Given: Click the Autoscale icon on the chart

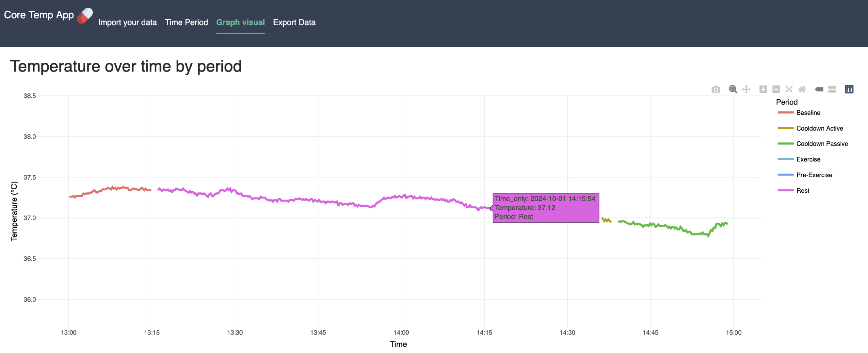Looking at the screenshot, I should [789, 89].
